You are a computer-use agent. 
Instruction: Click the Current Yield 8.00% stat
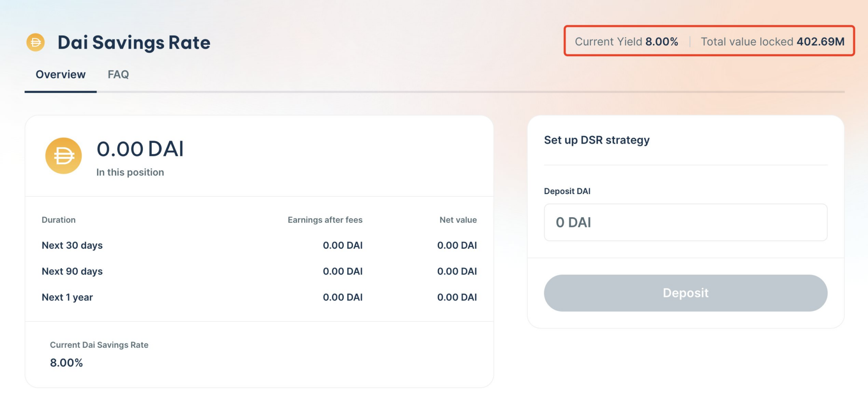coord(626,42)
